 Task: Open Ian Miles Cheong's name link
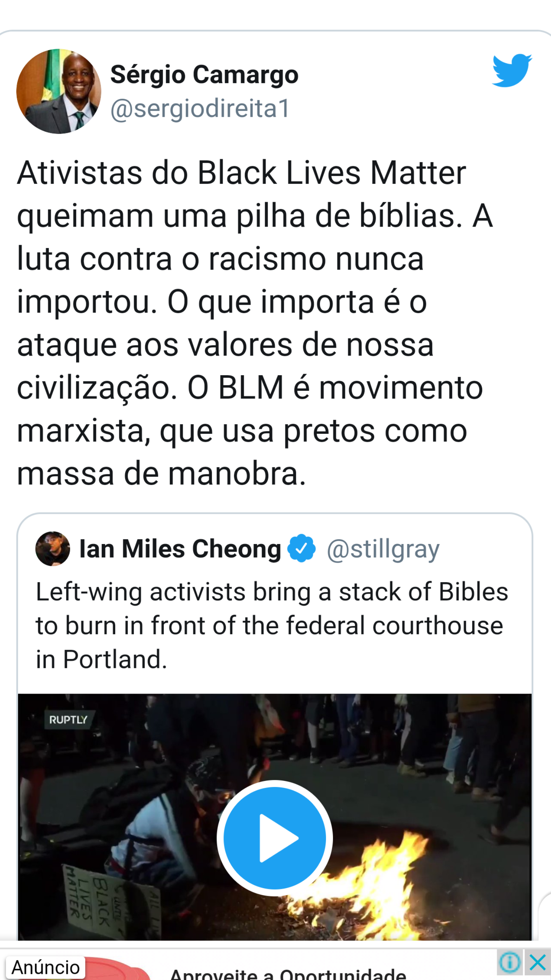tap(180, 549)
